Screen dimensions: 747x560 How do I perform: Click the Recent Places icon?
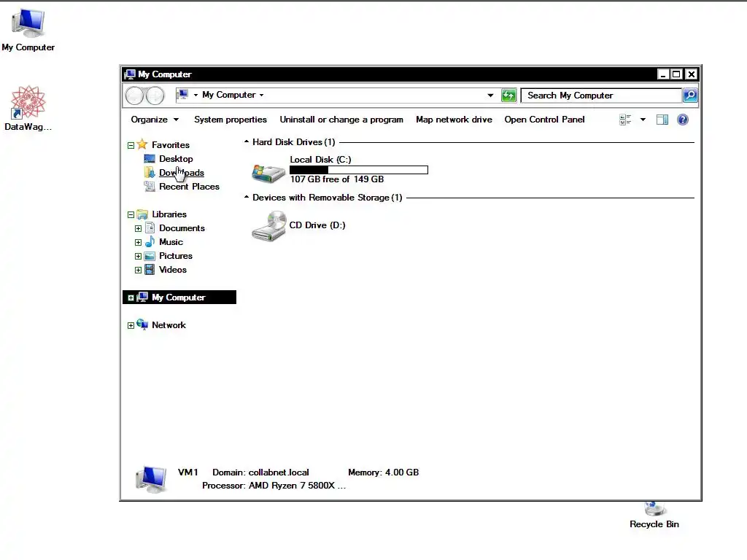click(x=150, y=186)
